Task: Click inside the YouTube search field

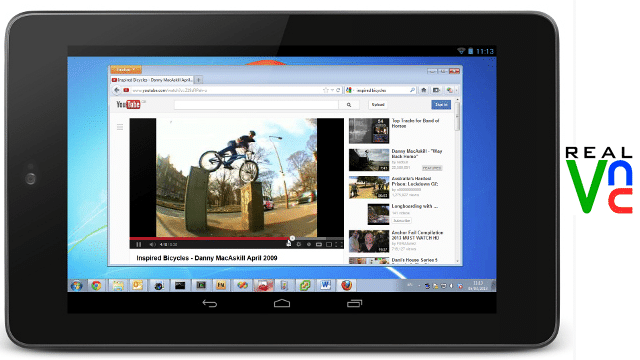Action: 256,105
